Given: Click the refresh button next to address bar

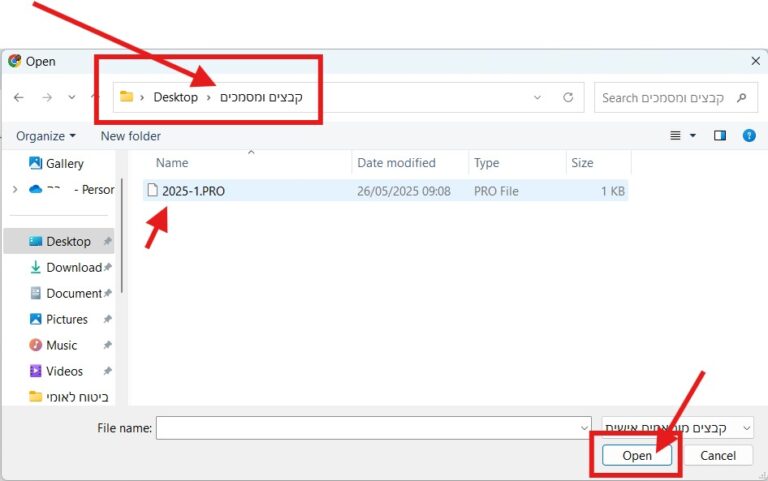Looking at the screenshot, I should pos(568,97).
